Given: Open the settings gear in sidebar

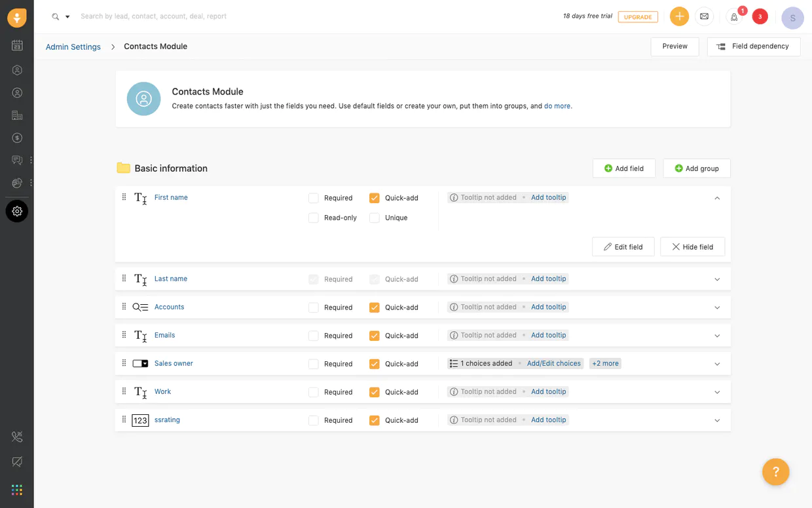Looking at the screenshot, I should (17, 211).
